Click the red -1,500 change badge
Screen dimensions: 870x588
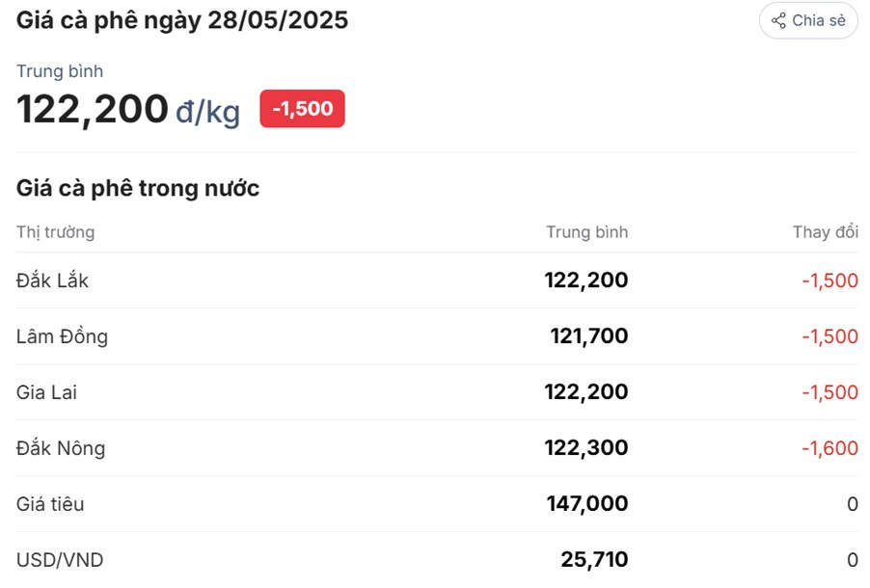click(x=302, y=109)
